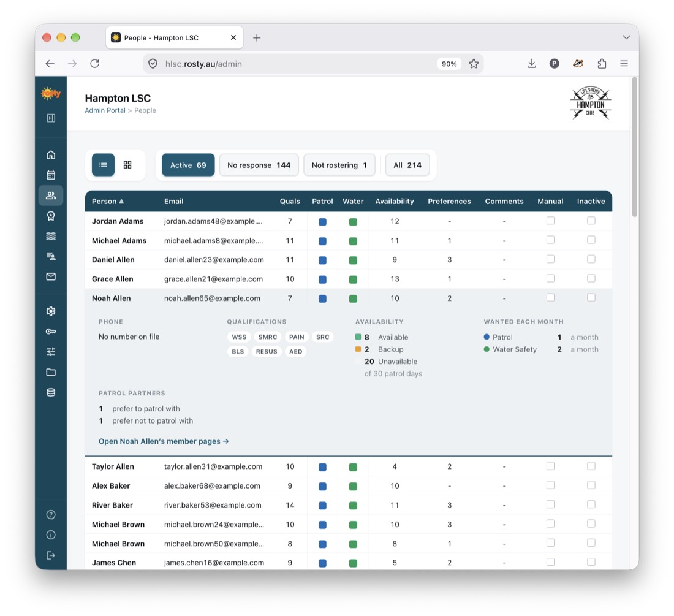Screen dimensions: 674x616
Task: Tick Inactive checkbox for Grace Allen
Action: tap(591, 278)
